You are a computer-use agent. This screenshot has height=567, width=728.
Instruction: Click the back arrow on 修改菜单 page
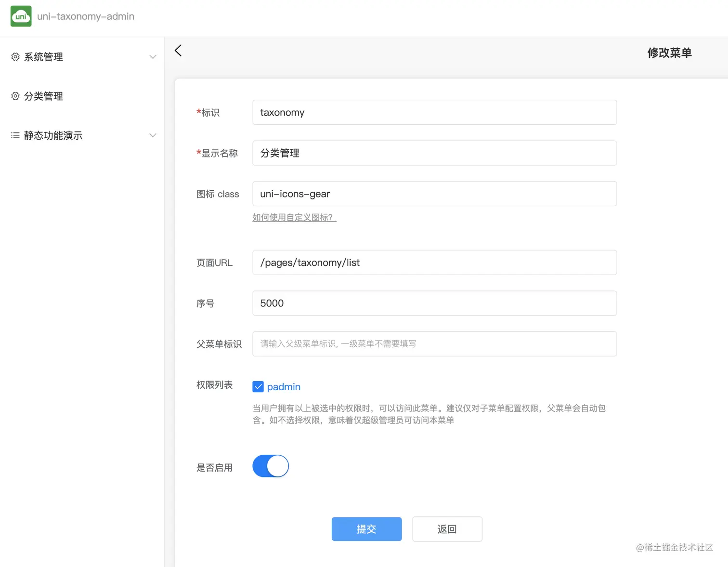pos(178,51)
